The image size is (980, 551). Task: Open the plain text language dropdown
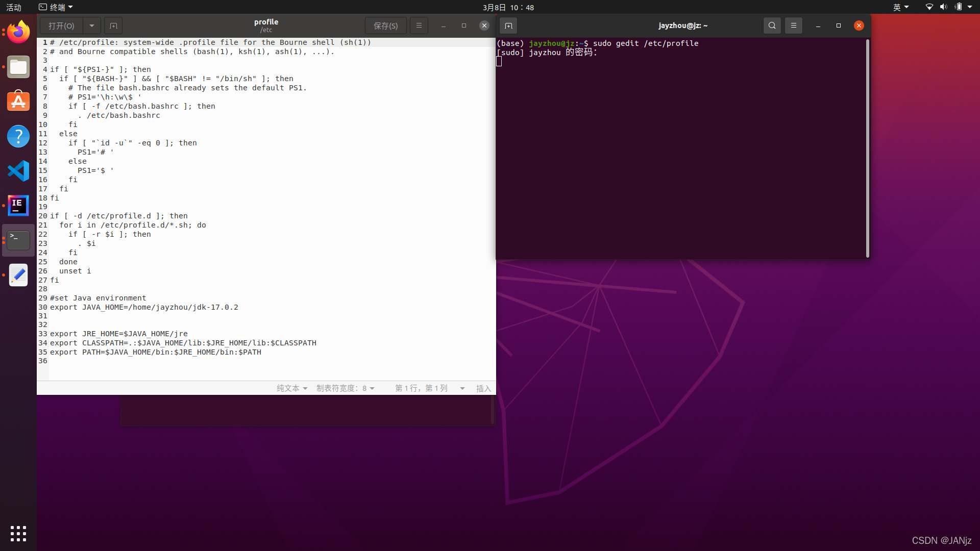click(292, 388)
